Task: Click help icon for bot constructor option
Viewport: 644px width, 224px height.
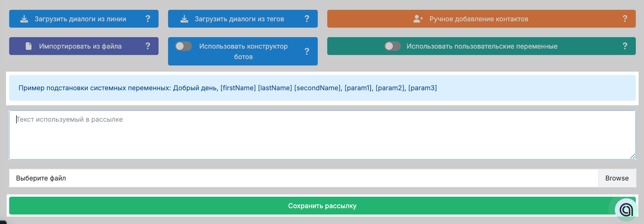Action: (307, 51)
